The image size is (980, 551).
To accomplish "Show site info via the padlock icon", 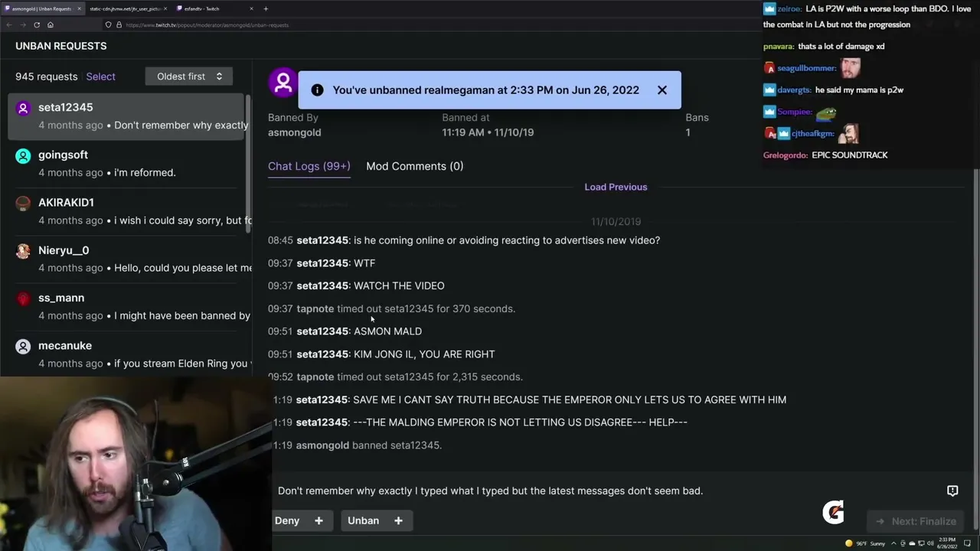I will coord(119,24).
